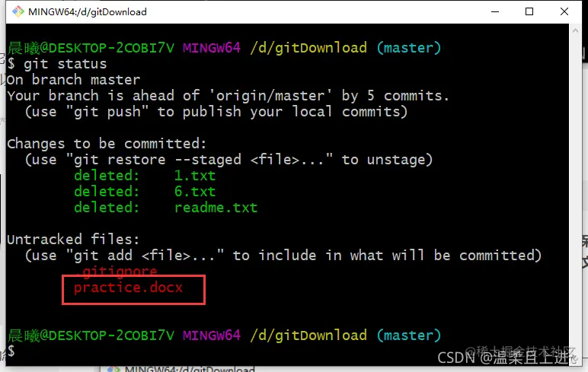Click the vertical scrollbar track
The height and width of the screenshot is (372, 588).
tap(575, 195)
